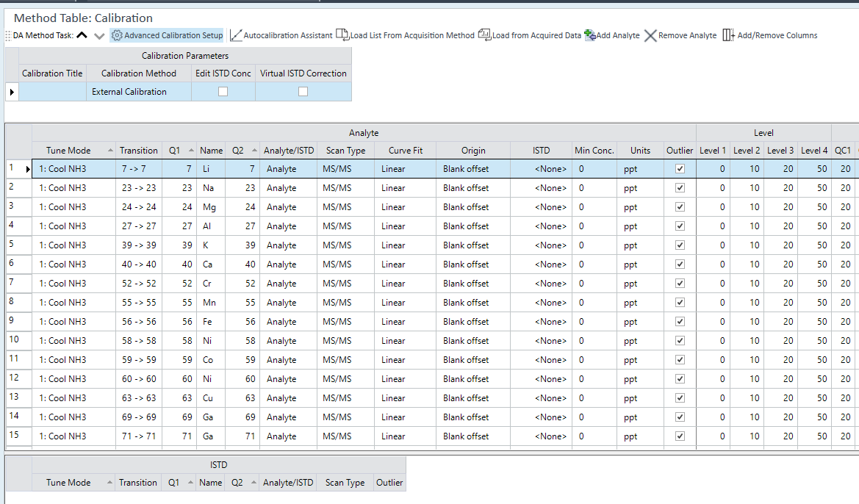Screen dimensions: 859x504
Task: Select row 1 header in Analyte table
Action: (x=18, y=169)
